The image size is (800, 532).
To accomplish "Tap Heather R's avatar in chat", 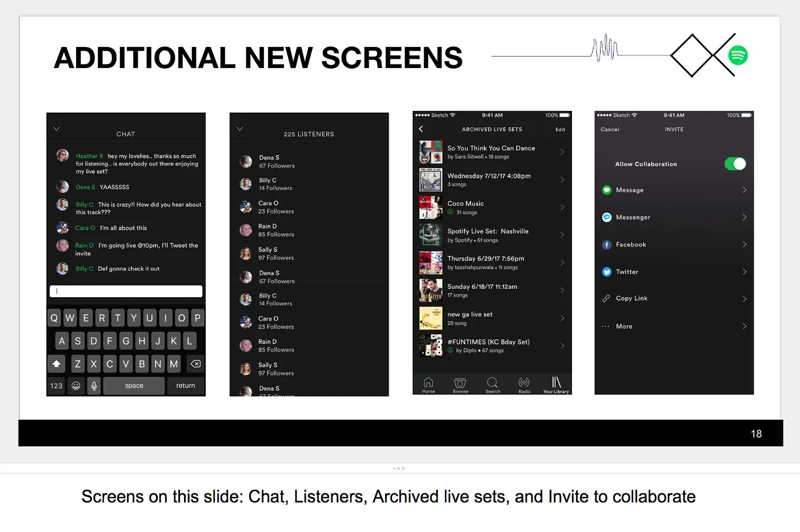I will [x=63, y=155].
